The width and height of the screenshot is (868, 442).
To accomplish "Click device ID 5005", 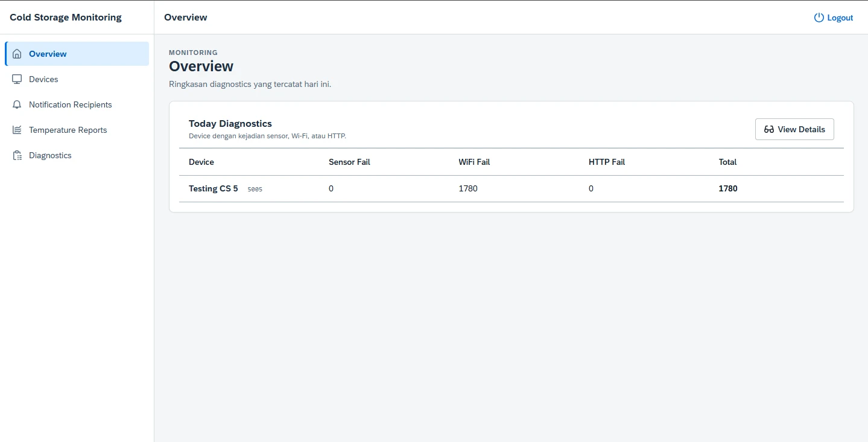I will tap(255, 189).
